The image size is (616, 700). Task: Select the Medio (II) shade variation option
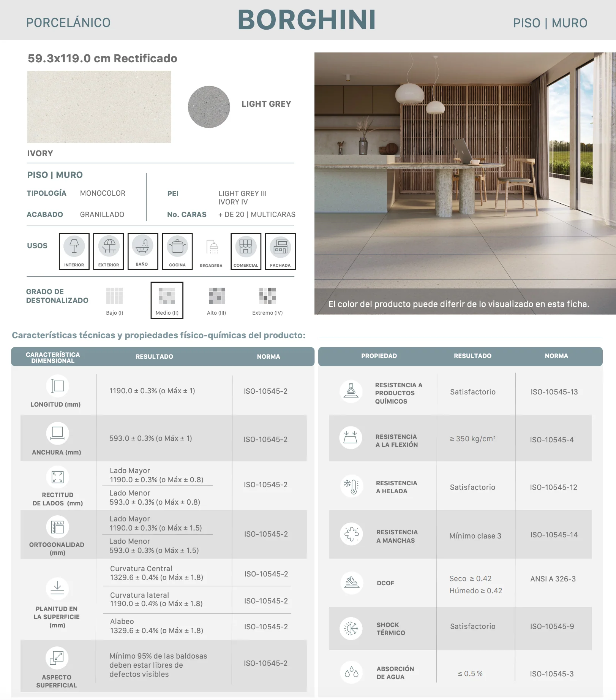(167, 300)
